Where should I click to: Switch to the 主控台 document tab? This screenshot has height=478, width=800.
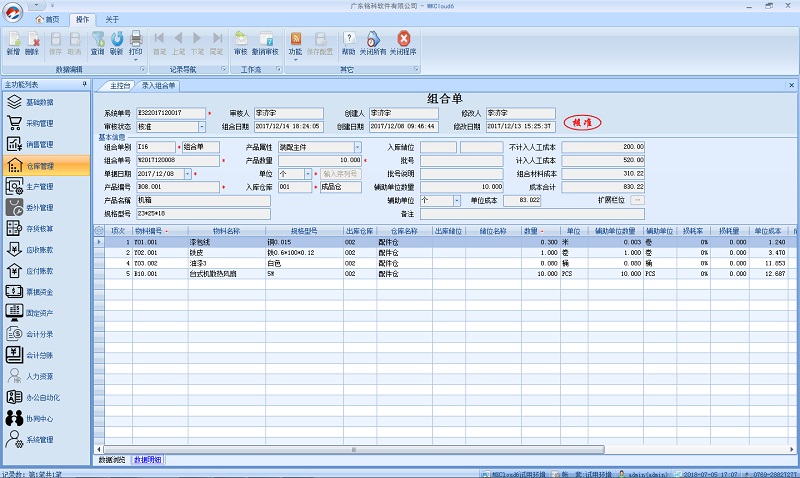pyautogui.click(x=119, y=86)
